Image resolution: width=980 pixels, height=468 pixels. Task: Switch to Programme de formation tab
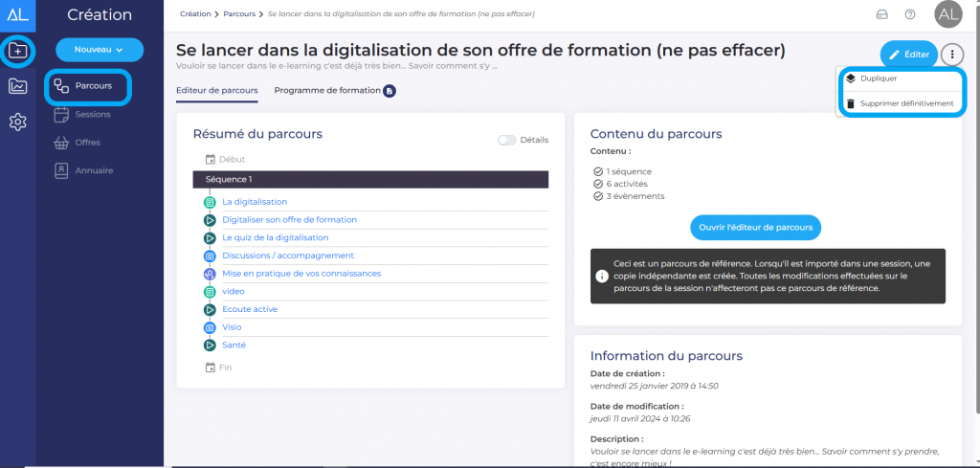point(328,91)
